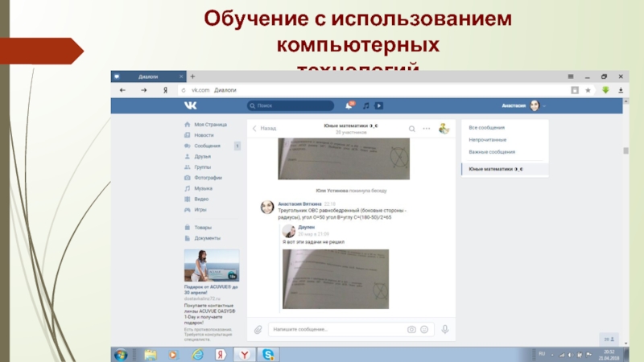This screenshot has width=644, height=362.
Task: Go to Сообщения in left sidebar
Action: click(207, 146)
